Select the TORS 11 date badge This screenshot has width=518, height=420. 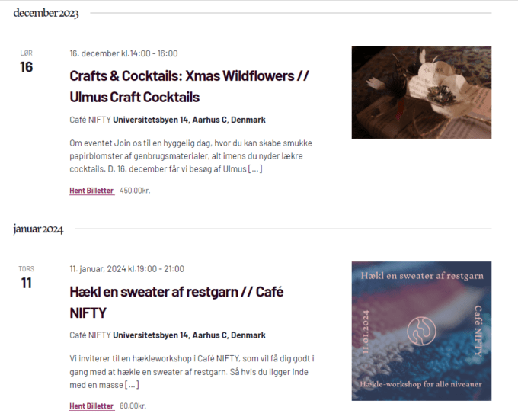27,277
